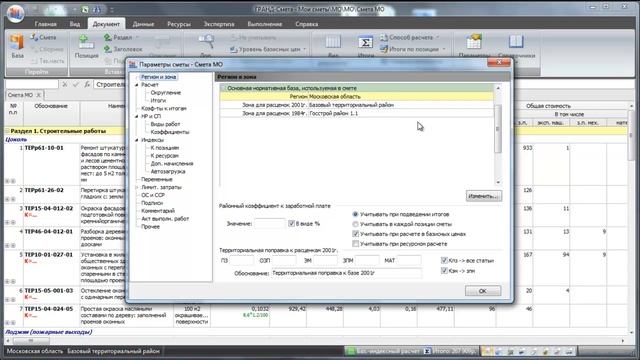Viewport: 640px width, 360px height.
Task: Select 'Учитывать в каждой позиции сметы' radio
Action: click(356, 224)
